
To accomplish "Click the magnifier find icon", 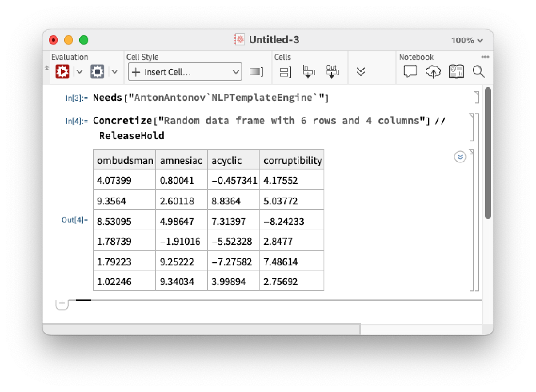I will tap(479, 72).
